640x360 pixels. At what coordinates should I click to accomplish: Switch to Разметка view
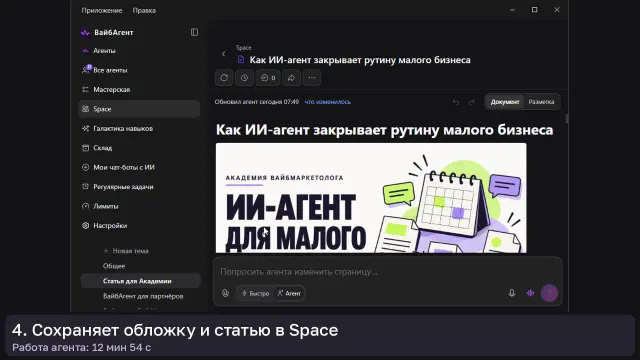(x=541, y=102)
